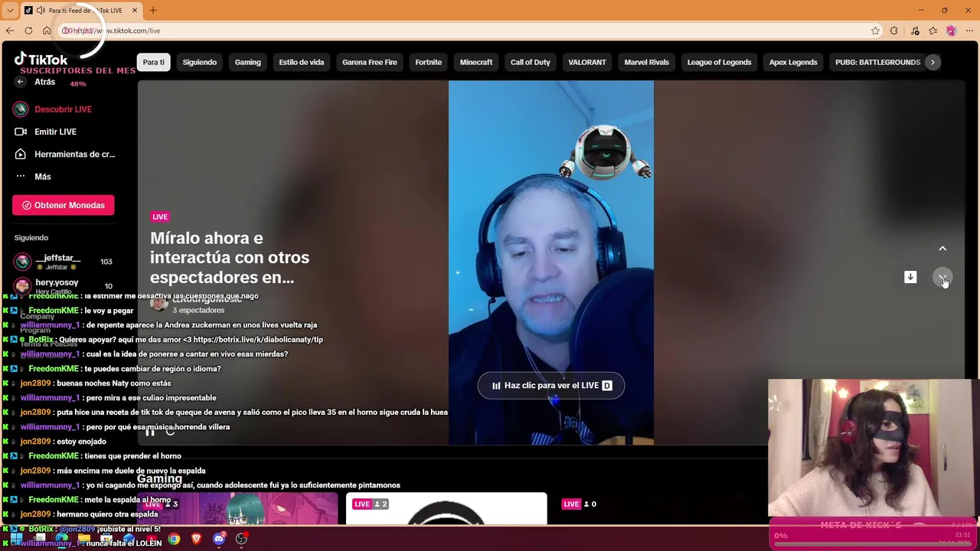Open the tab search dropdown arrow
The width and height of the screenshot is (980, 551).
click(x=10, y=10)
